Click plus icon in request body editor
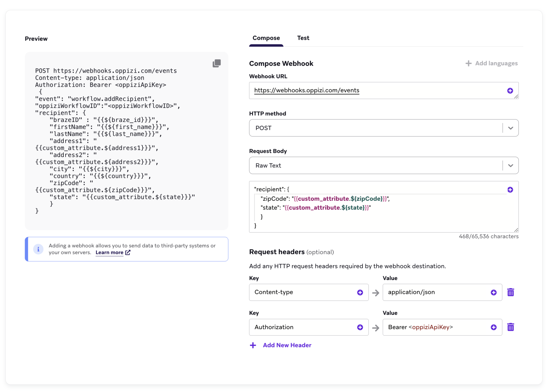The height and width of the screenshot is (392, 549). (x=510, y=190)
